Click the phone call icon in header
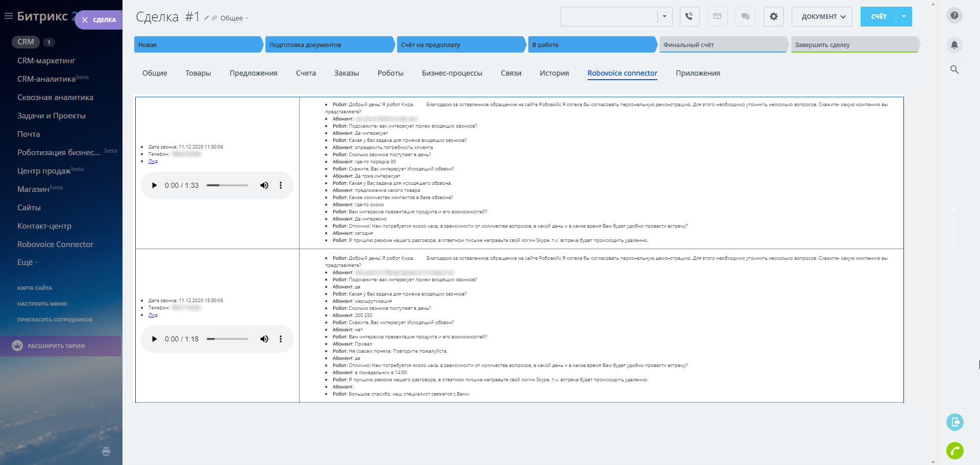Image resolution: width=980 pixels, height=465 pixels. click(x=690, y=16)
